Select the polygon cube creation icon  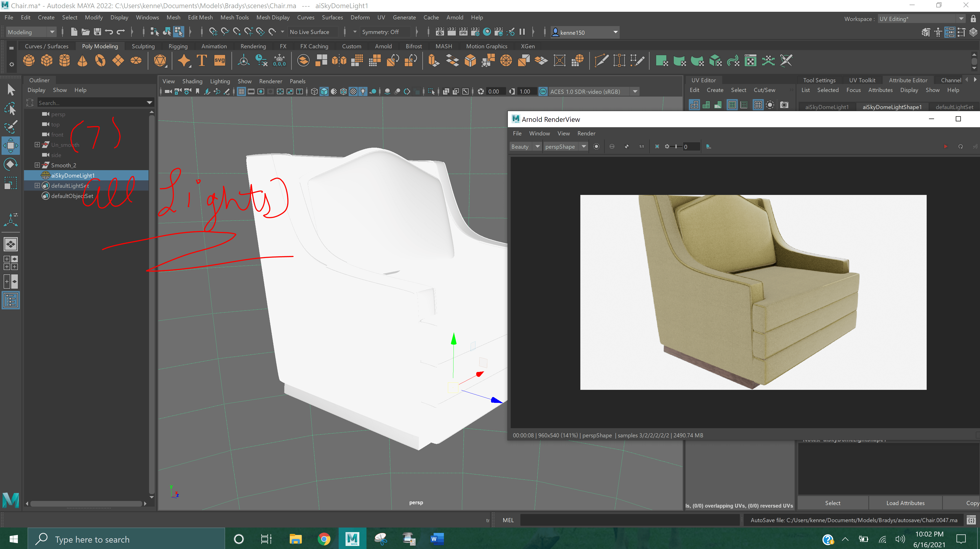tap(46, 61)
